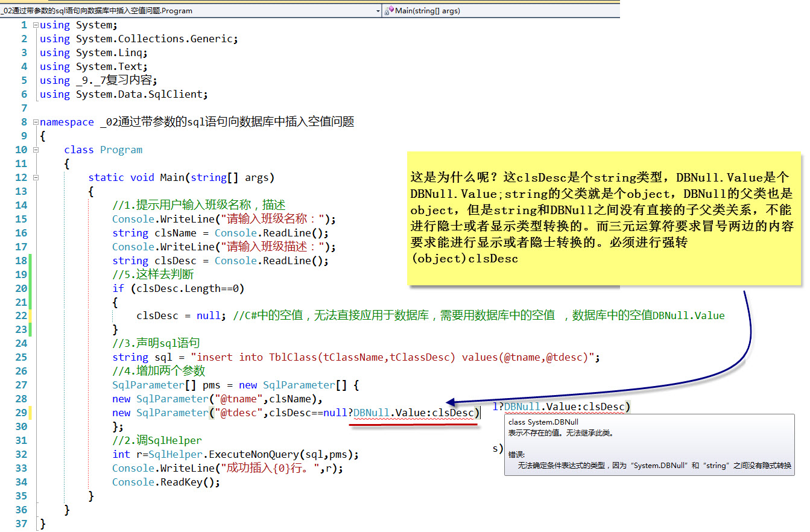Click the tooltip heading class System.DBNull
The image size is (810, 532).
(x=543, y=422)
